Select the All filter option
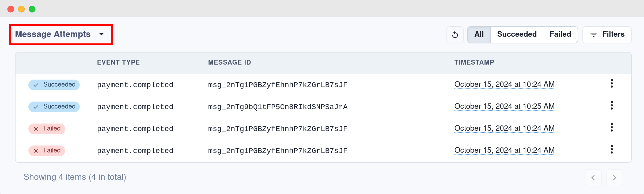The image size is (644, 194). point(479,34)
